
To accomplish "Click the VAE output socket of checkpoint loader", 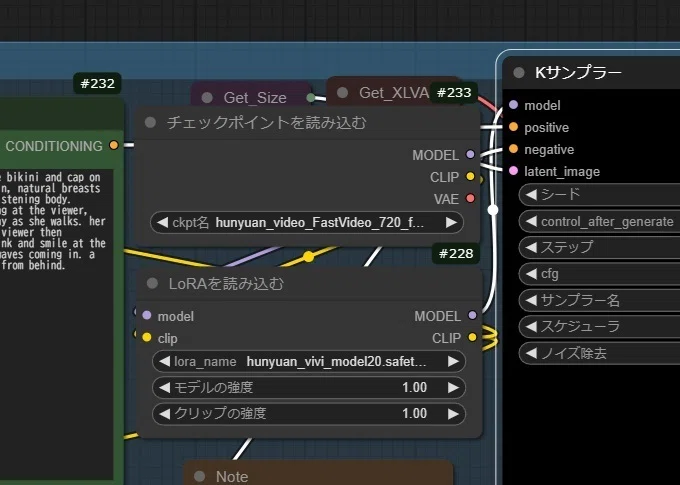I will (470, 198).
